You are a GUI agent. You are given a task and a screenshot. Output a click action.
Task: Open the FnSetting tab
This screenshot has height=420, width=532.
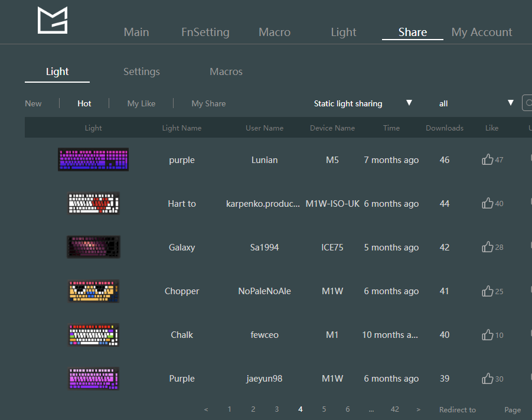pyautogui.click(x=205, y=32)
